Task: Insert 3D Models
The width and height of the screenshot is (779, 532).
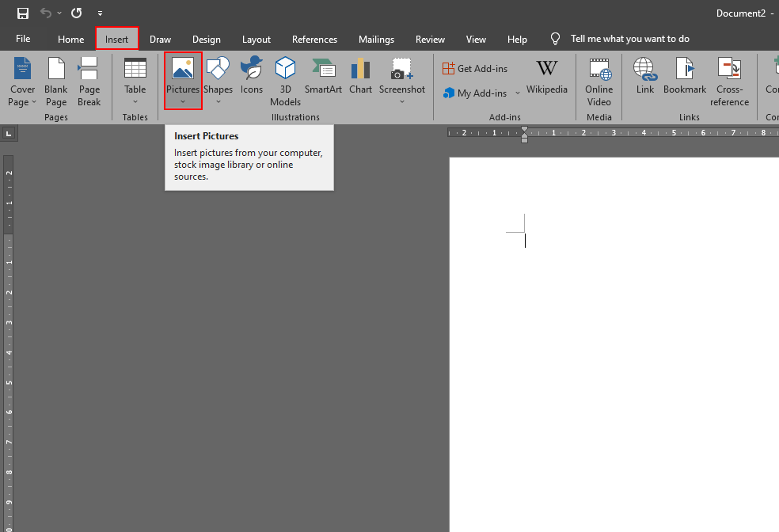Action: [x=285, y=82]
